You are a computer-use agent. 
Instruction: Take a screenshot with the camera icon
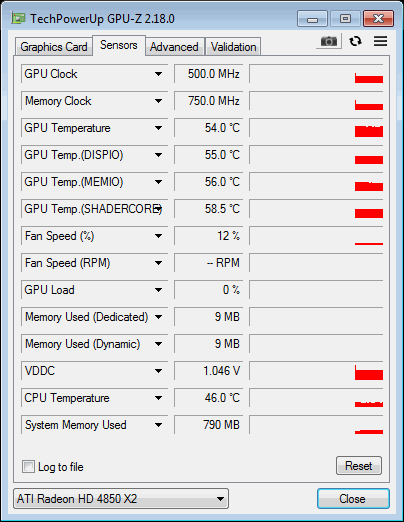(x=329, y=41)
